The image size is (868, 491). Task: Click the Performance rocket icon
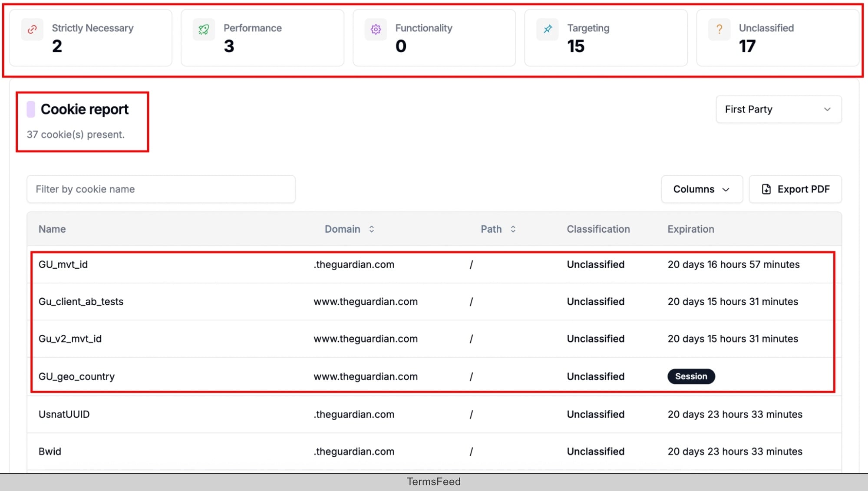point(204,29)
